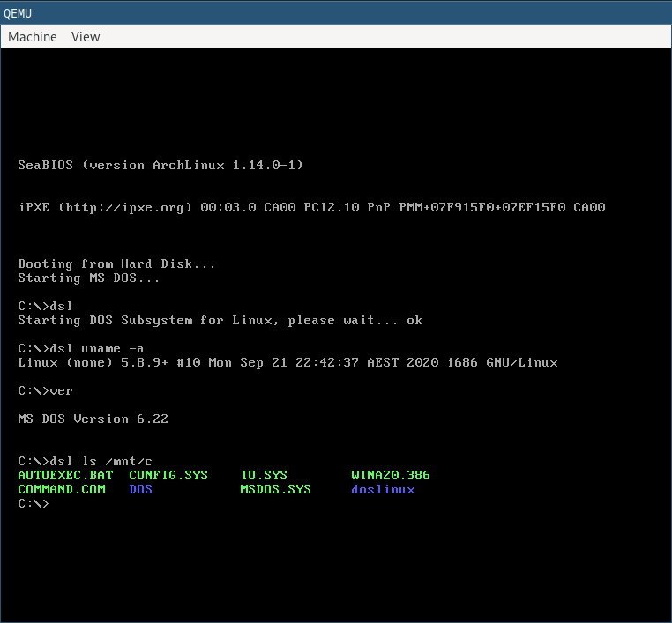Click the MSDOS.SYS file name
The height and width of the screenshot is (623, 672).
(x=275, y=489)
